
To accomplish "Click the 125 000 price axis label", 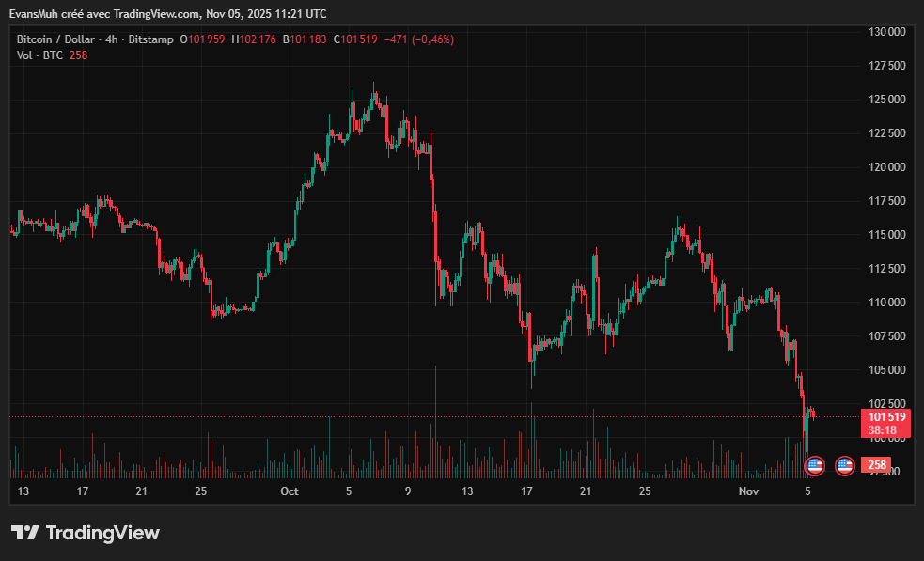I will [x=887, y=100].
